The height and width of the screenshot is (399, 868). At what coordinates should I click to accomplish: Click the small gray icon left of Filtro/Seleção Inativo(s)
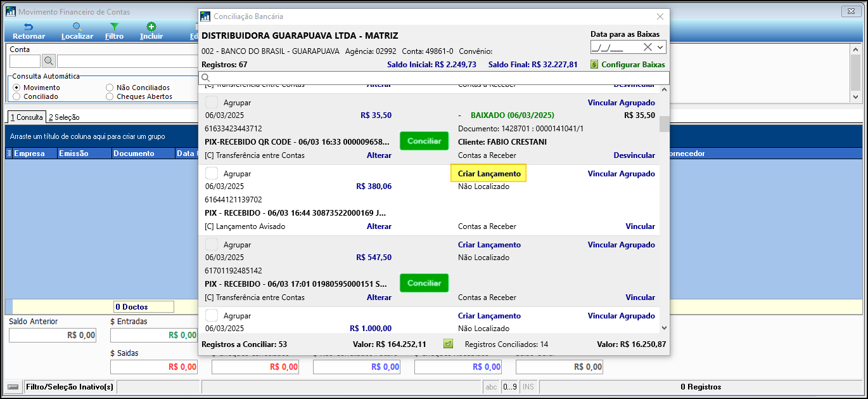click(x=13, y=386)
